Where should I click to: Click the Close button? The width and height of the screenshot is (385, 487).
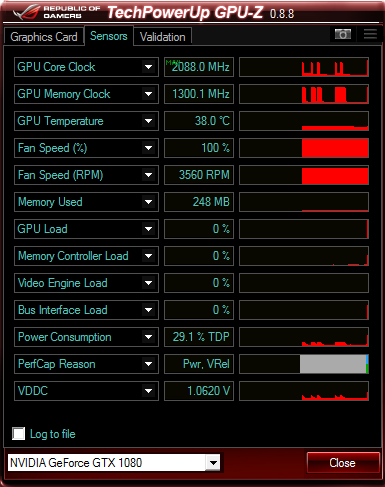pos(343,463)
